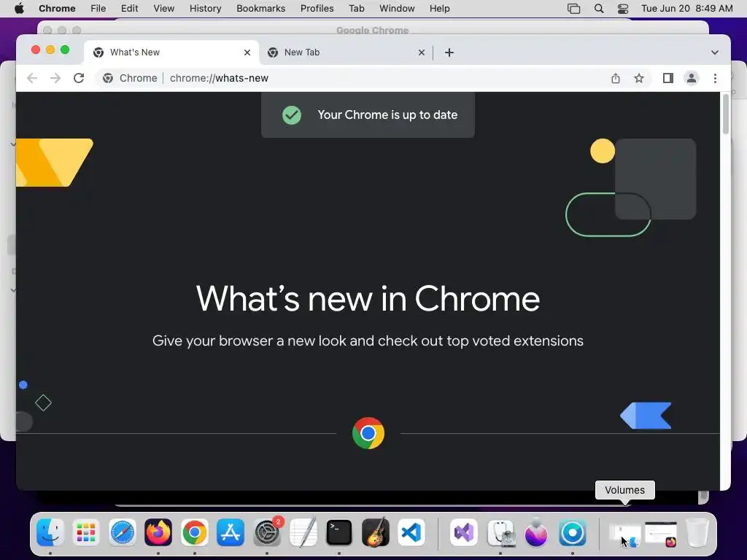
Task: Open the Tab menu
Action: point(356,9)
